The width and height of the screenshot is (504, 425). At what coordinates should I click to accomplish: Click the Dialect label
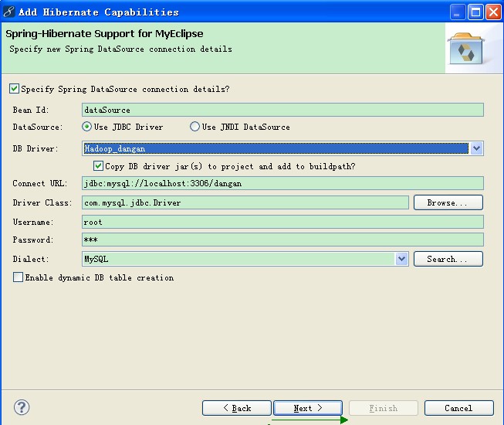(31, 259)
